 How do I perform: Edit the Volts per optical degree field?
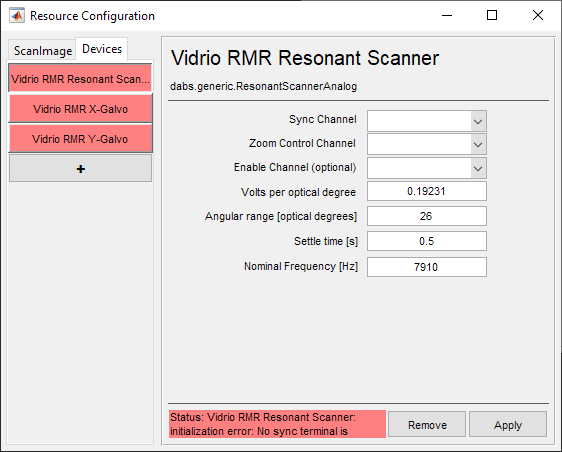pyautogui.click(x=427, y=191)
